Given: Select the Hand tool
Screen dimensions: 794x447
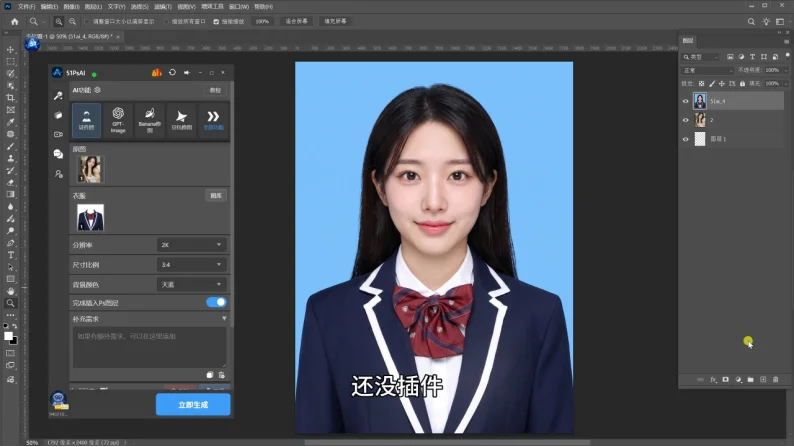Looking at the screenshot, I should coord(10,291).
